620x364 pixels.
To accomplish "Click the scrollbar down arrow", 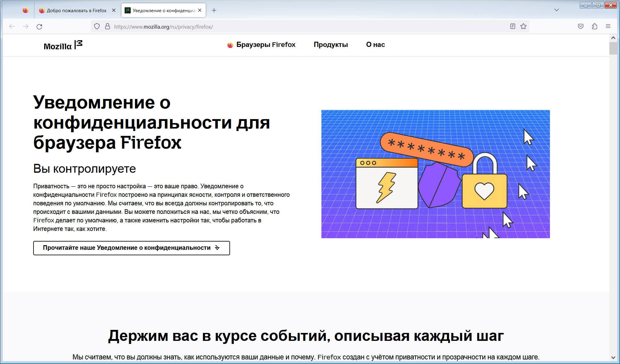I will [x=613, y=358].
